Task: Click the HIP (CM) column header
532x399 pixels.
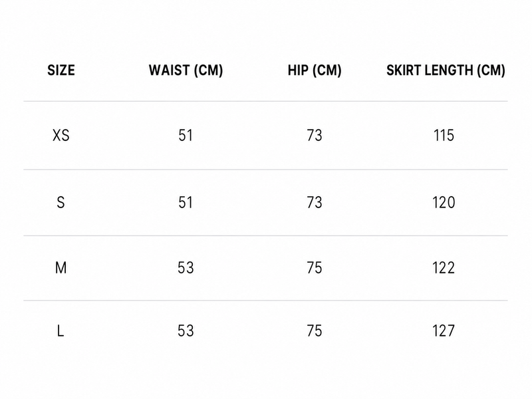Action: (x=315, y=70)
